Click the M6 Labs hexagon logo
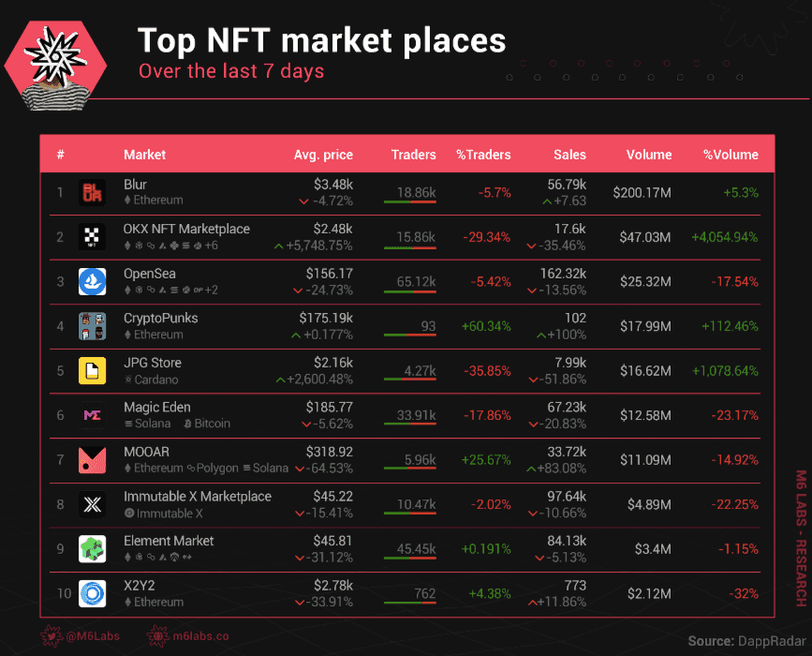Screen dimensions: 812x656 click(55, 66)
